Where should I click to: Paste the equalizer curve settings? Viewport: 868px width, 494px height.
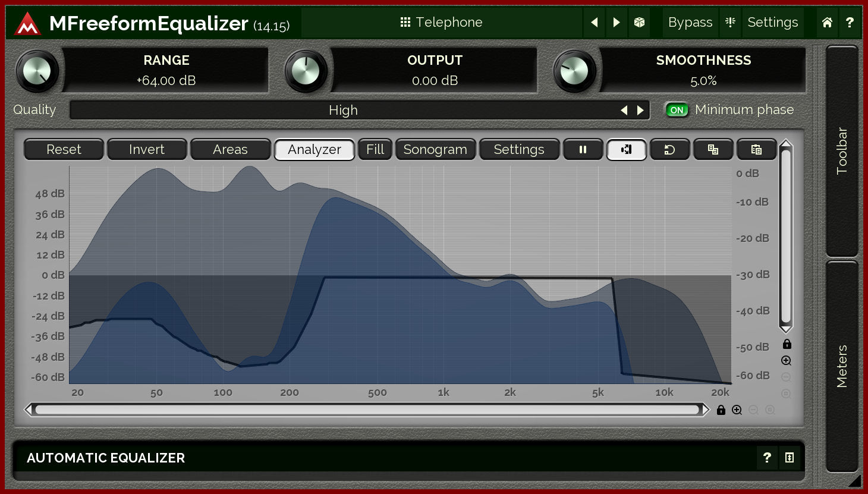point(756,150)
